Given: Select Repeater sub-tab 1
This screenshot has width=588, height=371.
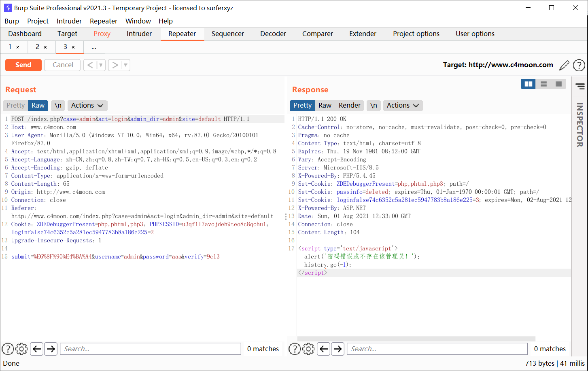Looking at the screenshot, I should coord(10,47).
